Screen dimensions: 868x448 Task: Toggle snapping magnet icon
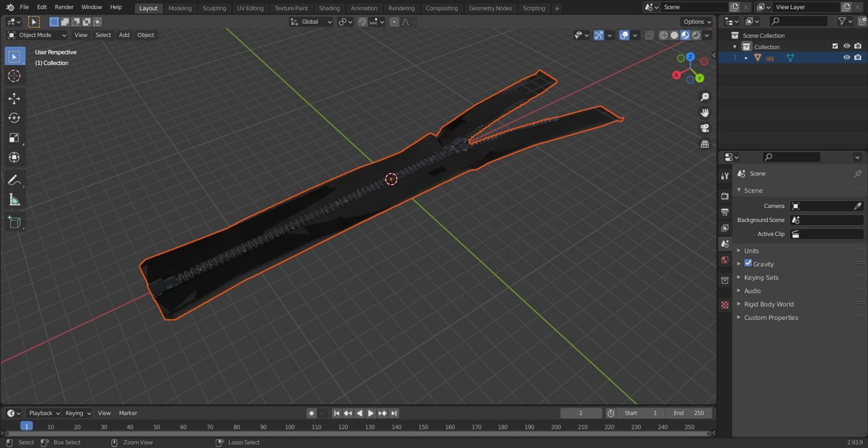click(362, 22)
